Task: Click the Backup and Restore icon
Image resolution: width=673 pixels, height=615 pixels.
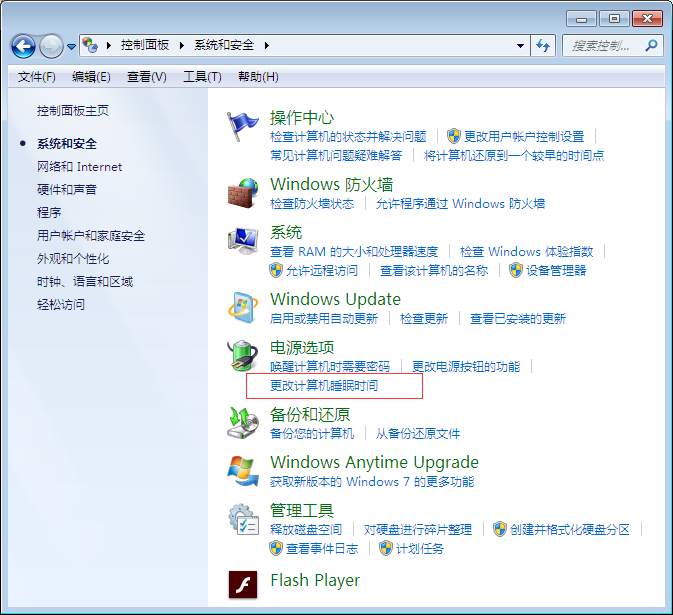Action: click(x=243, y=423)
